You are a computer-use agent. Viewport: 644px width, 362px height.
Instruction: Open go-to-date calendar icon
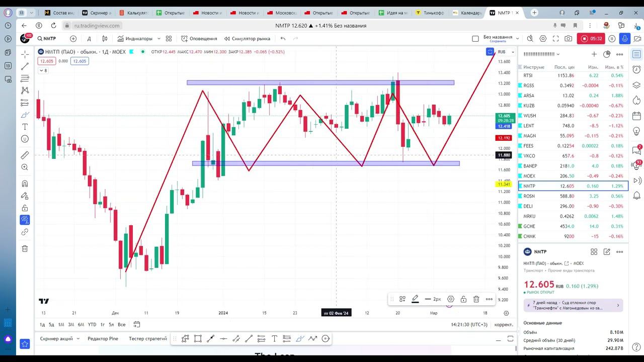click(x=136, y=324)
